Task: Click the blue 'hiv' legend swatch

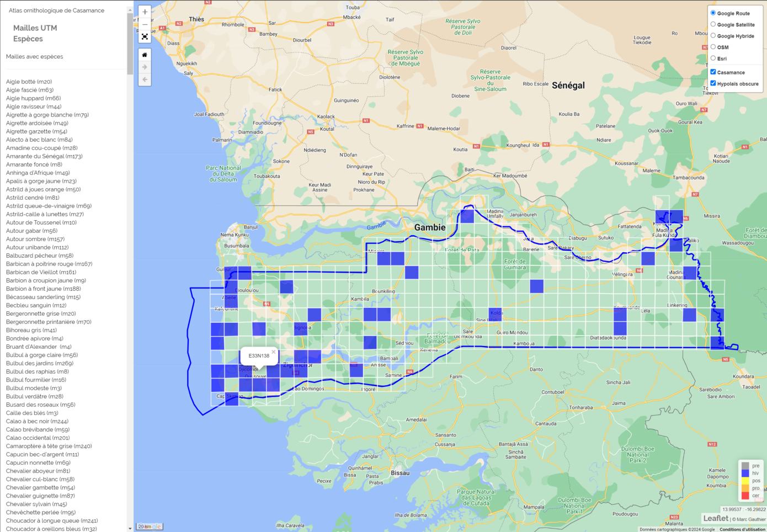Action: pyautogui.click(x=745, y=473)
